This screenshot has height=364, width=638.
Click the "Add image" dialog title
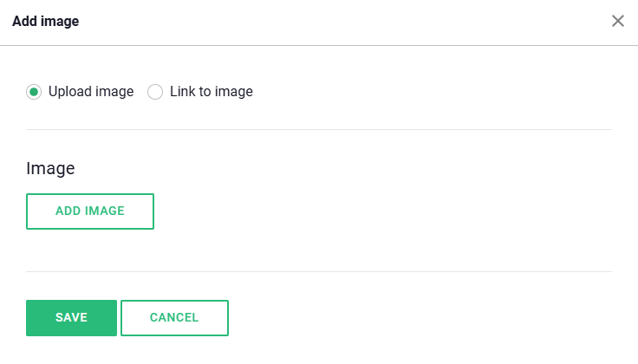[46, 22]
